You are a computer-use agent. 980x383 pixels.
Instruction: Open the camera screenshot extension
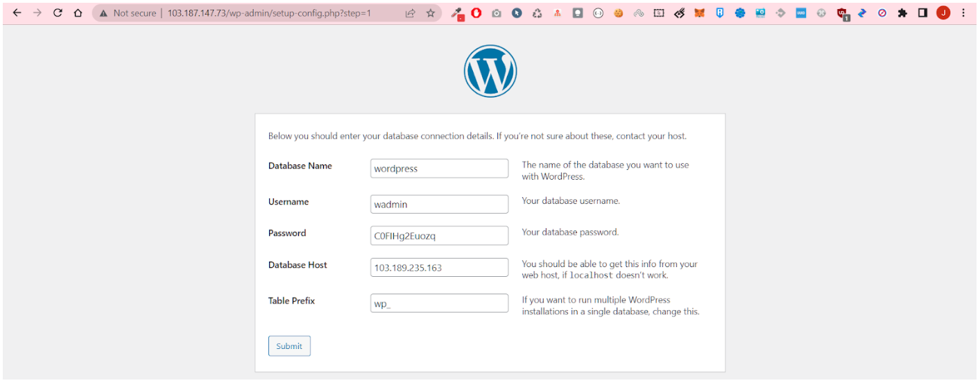496,12
